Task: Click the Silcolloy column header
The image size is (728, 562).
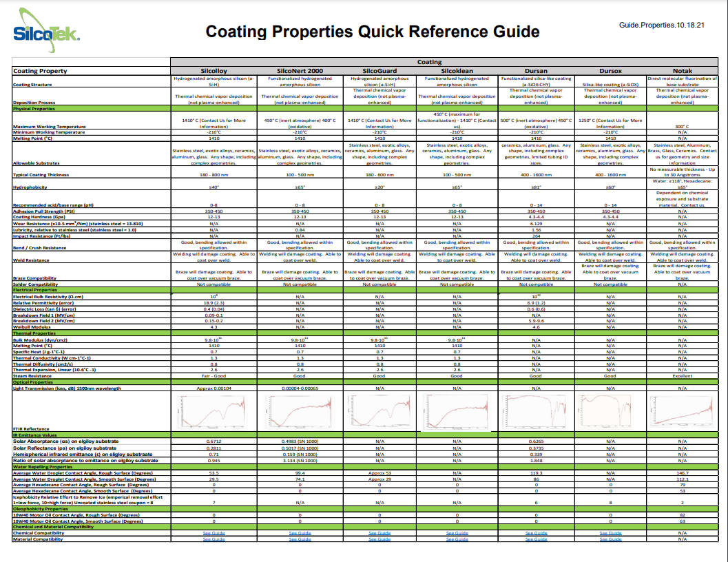Action: click(214, 71)
